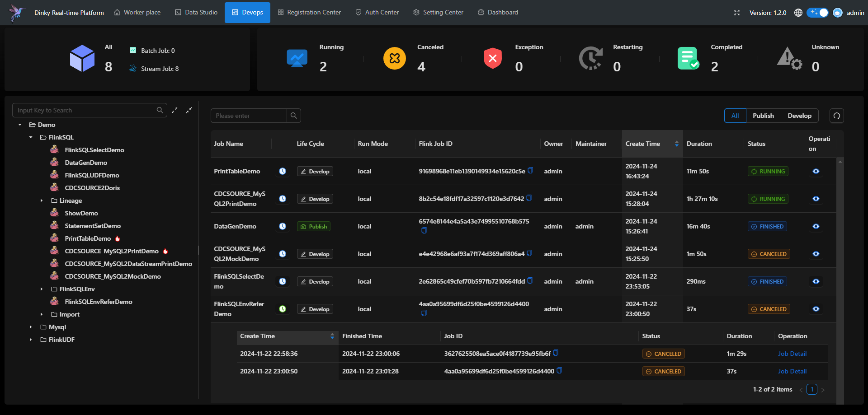Click eye icon for FlinkSQLEnvReferDemo row
Viewport: 868px width, 415px height.
point(816,309)
